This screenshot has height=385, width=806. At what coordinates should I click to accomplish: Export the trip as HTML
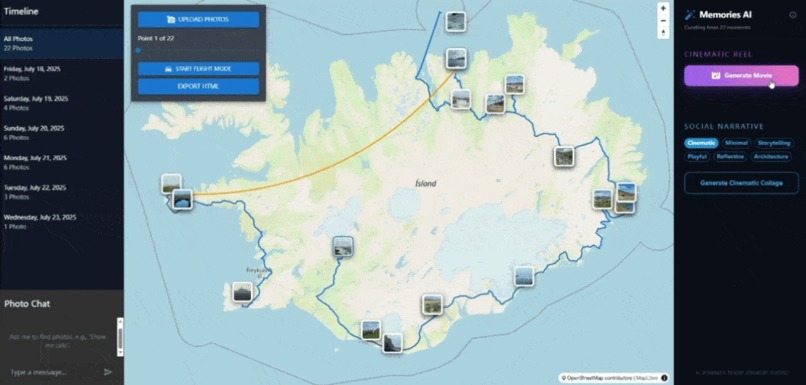click(198, 86)
